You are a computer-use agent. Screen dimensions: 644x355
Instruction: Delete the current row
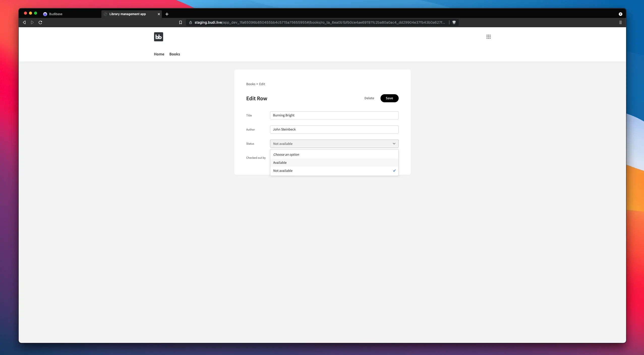(x=369, y=98)
